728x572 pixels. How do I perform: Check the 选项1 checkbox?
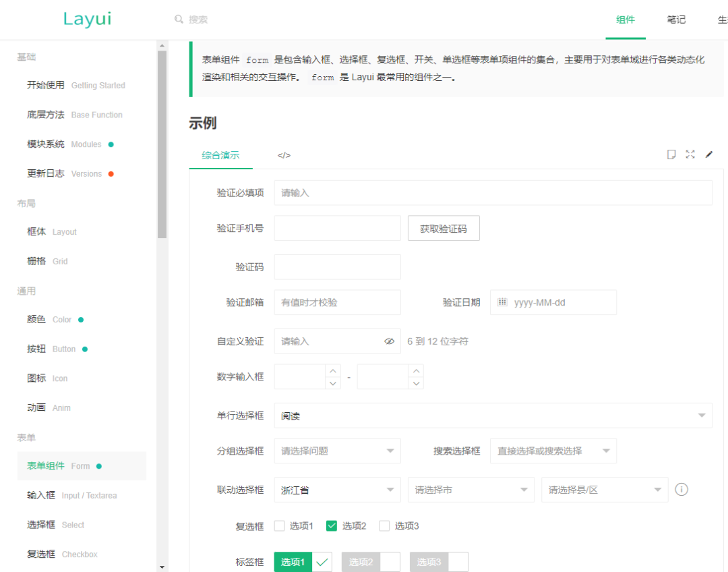280,526
